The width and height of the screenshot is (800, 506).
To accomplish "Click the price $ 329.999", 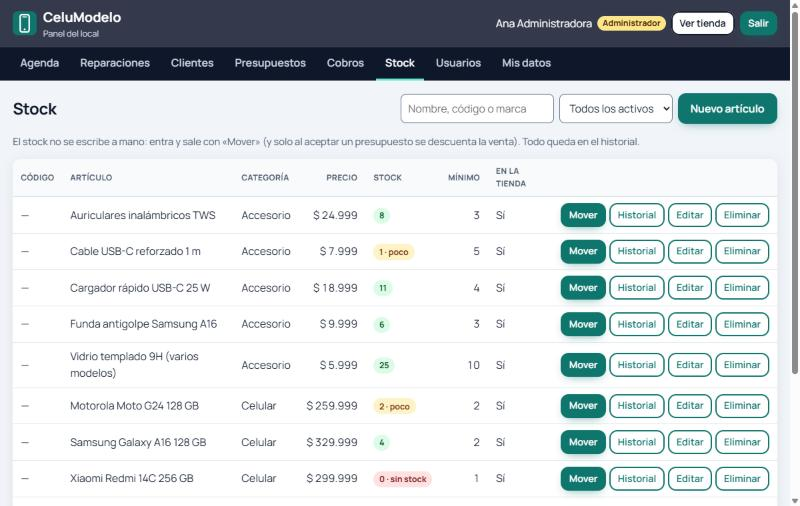I will [x=332, y=442].
